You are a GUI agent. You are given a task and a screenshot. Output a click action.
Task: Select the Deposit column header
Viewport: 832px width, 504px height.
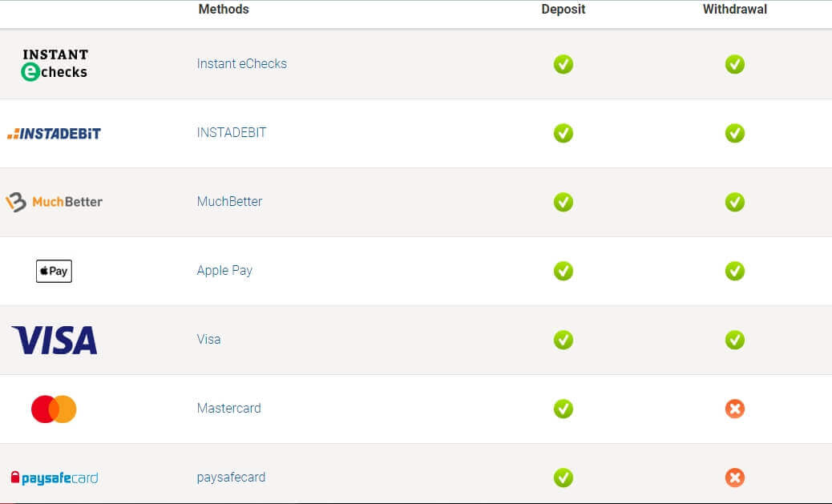click(563, 10)
